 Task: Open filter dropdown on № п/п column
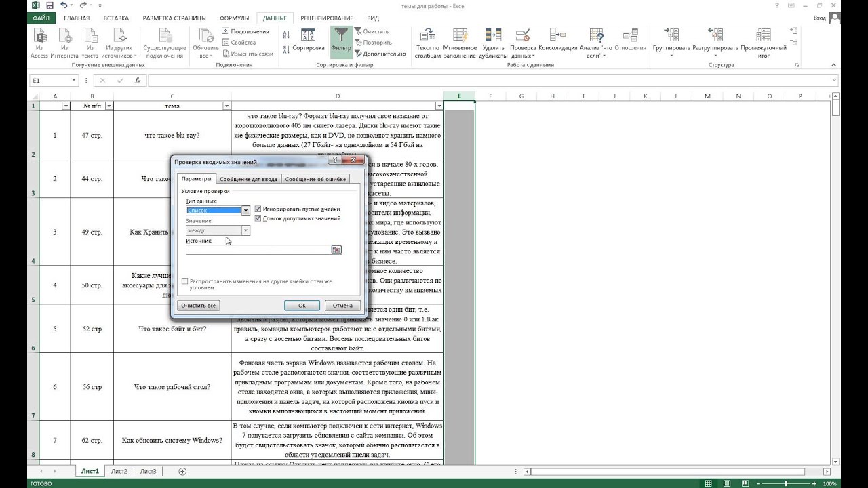coord(109,106)
